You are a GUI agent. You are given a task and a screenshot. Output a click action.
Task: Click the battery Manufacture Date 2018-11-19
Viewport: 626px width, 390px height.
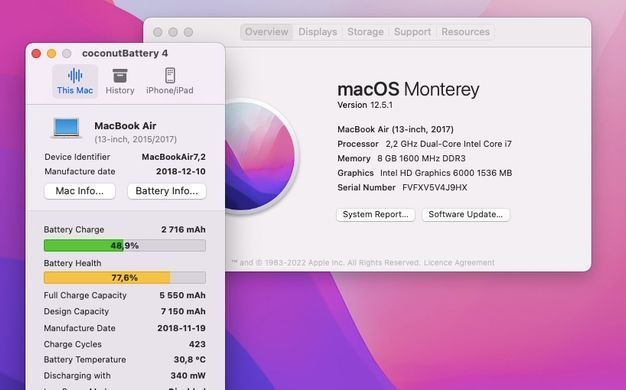coord(181,328)
